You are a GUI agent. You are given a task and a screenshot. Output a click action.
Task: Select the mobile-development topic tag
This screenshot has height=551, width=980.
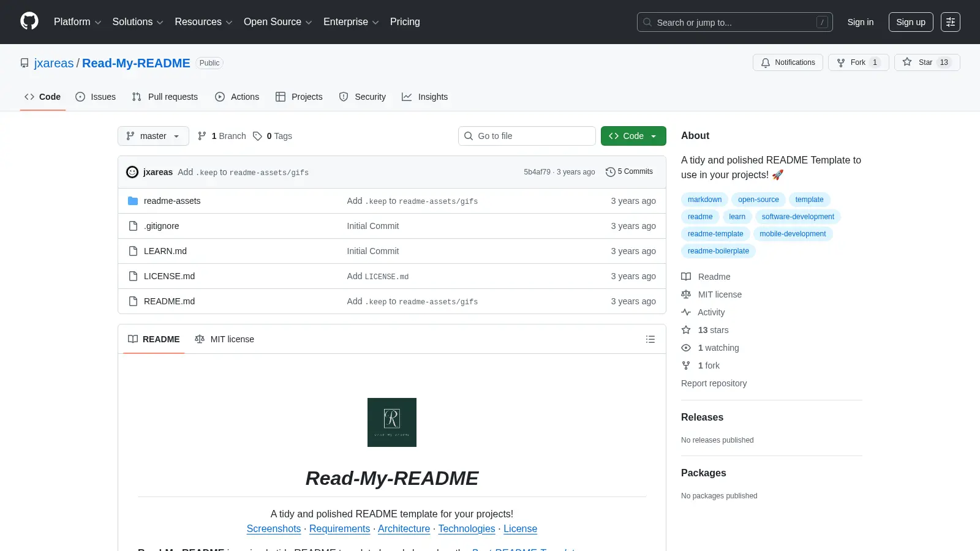[793, 234]
